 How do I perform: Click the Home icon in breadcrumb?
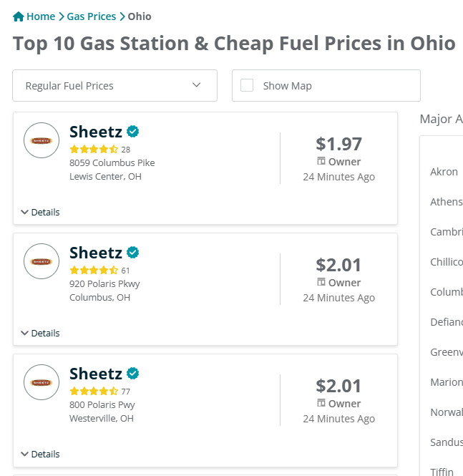click(x=19, y=16)
